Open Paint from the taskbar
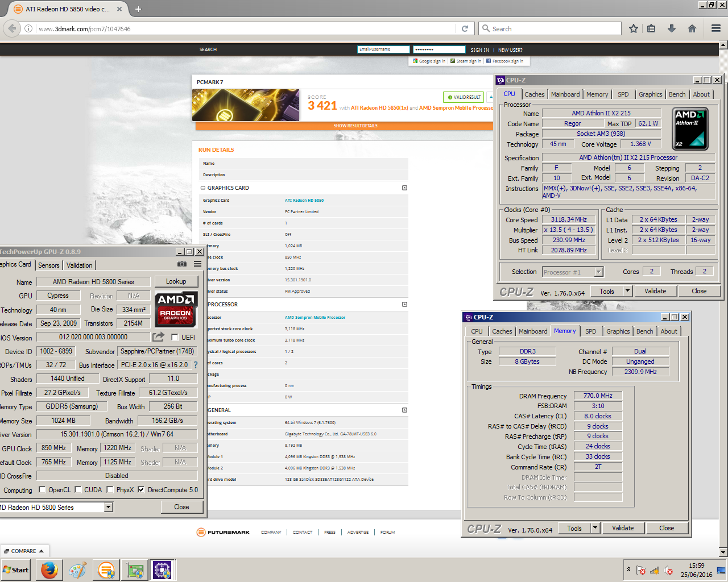728x582 pixels. coord(77,569)
